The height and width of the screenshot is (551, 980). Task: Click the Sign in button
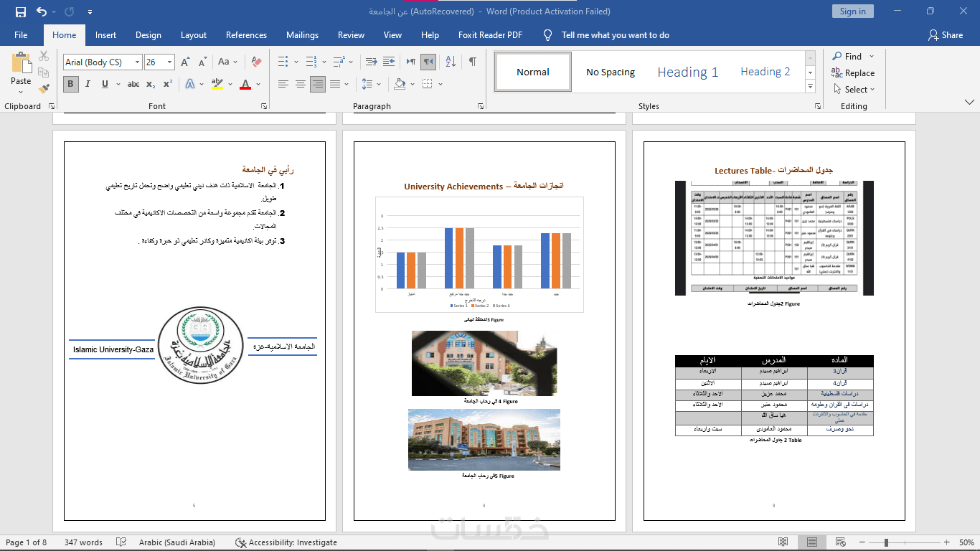tap(852, 11)
